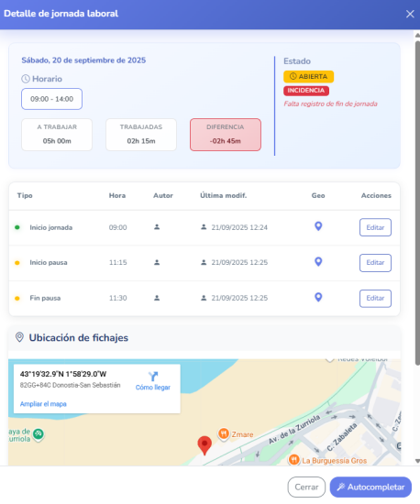Click the 09:00 time in Inicio jornada row
The image size is (420, 504).
[117, 227]
